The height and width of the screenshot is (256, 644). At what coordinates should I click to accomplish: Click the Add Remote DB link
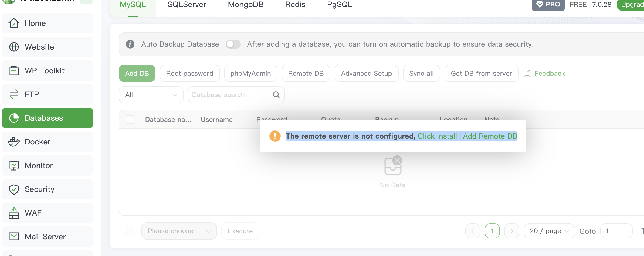pos(490,136)
